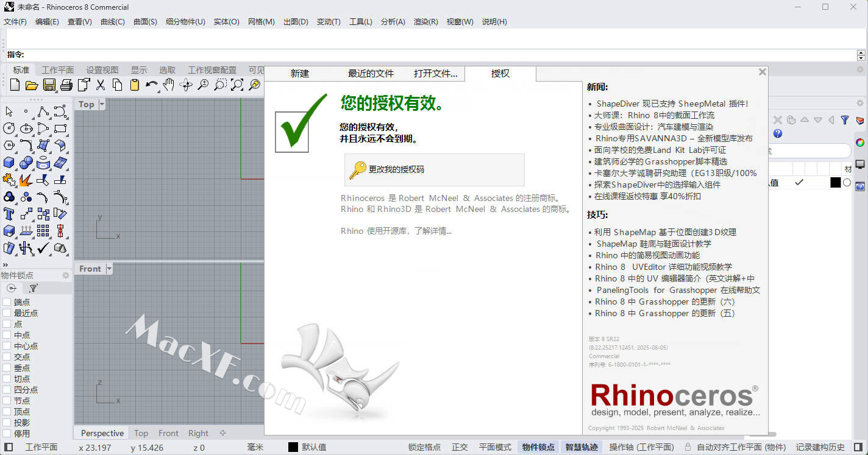
Task: Click the Rectangular Array grid icon
Action: 43,231
